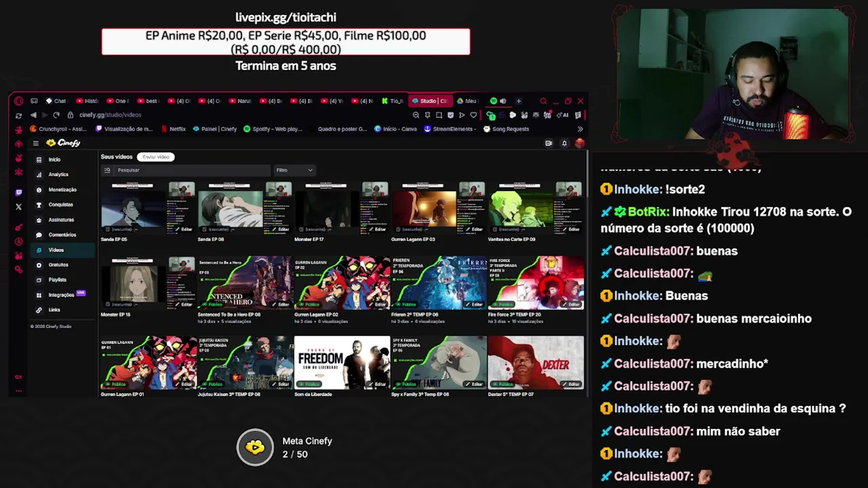Toggle Público badge on Som da Liberdade

coord(309,384)
